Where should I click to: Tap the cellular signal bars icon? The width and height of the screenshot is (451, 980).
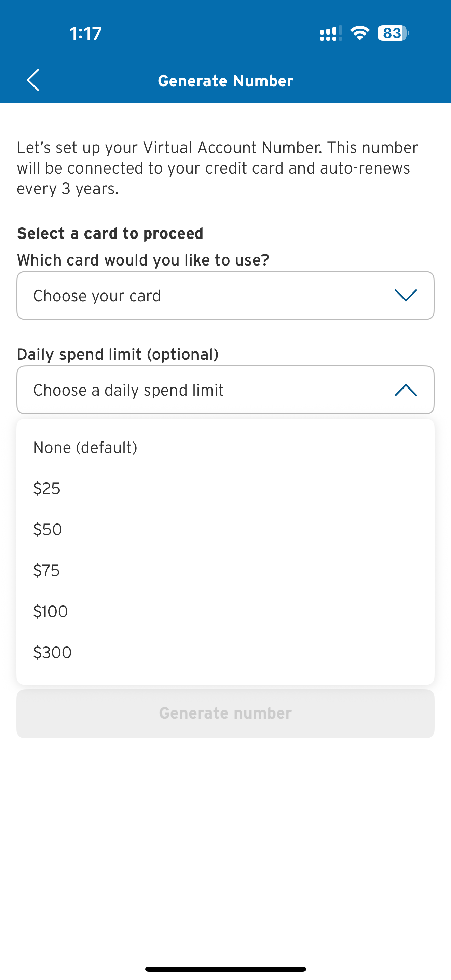click(330, 33)
